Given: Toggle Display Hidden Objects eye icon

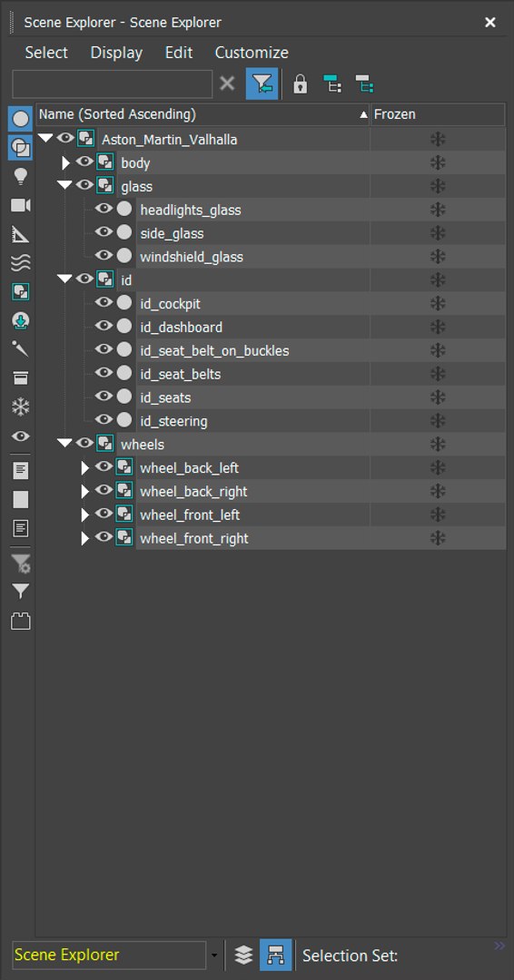Looking at the screenshot, I should (21, 436).
